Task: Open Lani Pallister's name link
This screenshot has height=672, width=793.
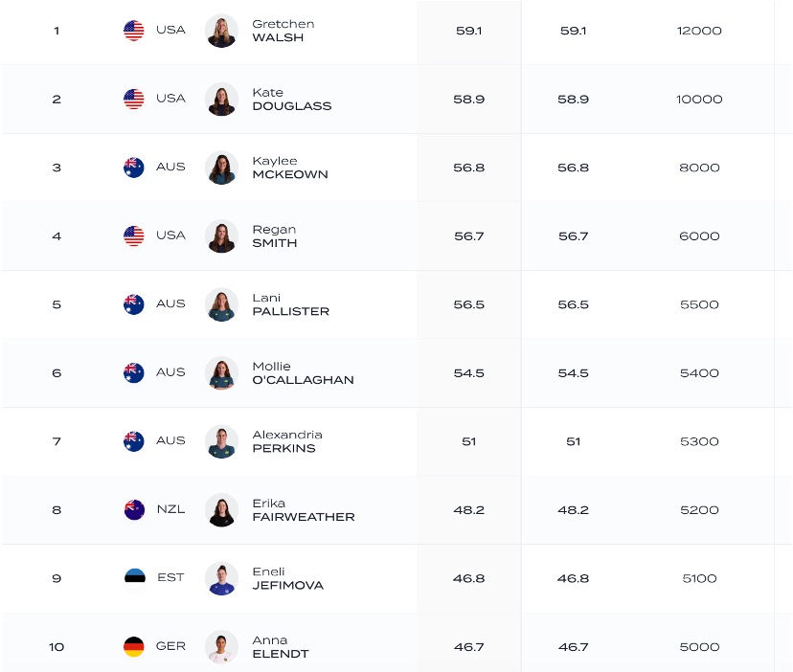Action: (x=290, y=304)
